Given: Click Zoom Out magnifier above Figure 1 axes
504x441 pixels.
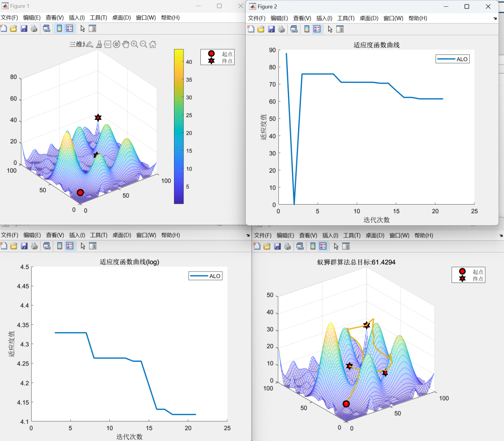Looking at the screenshot, I should [144, 44].
